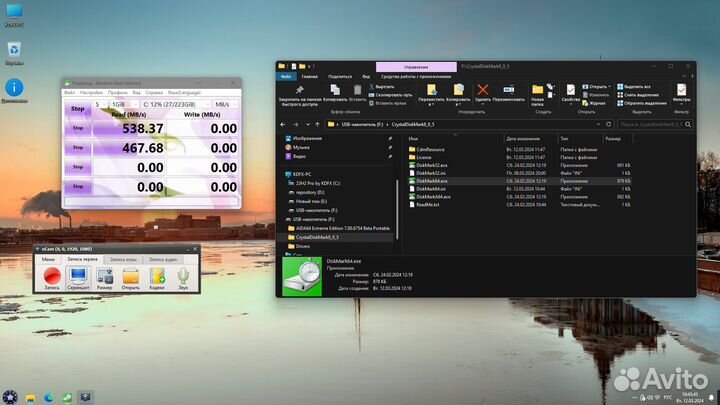Click Вырезать scissors in Explorer ribbon

click(382, 86)
